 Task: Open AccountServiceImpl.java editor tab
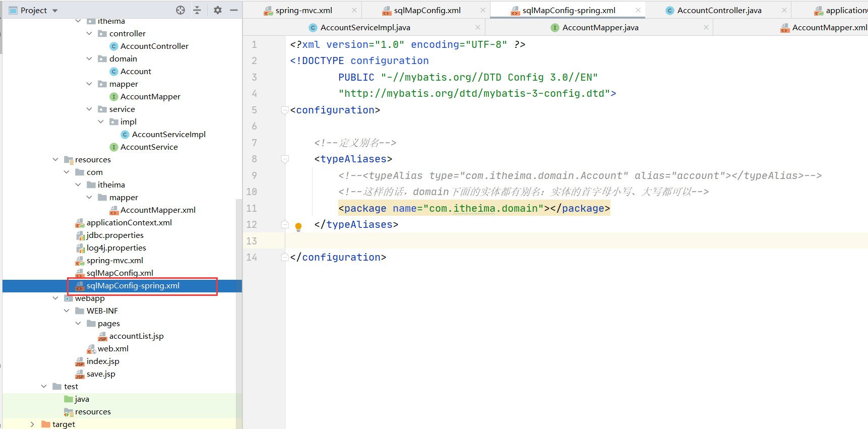point(365,27)
